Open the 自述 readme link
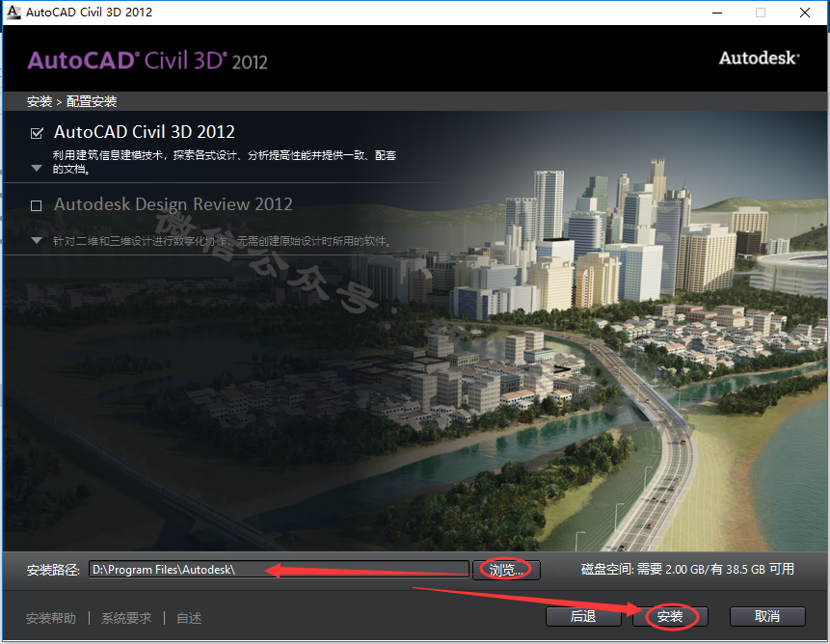Viewport: 830px width, 644px height. coord(189,618)
